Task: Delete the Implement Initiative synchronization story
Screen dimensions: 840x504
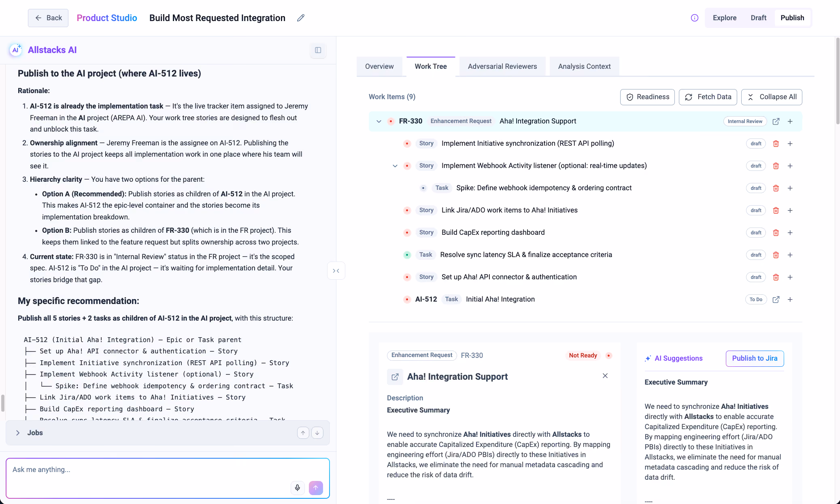Action: pos(776,144)
